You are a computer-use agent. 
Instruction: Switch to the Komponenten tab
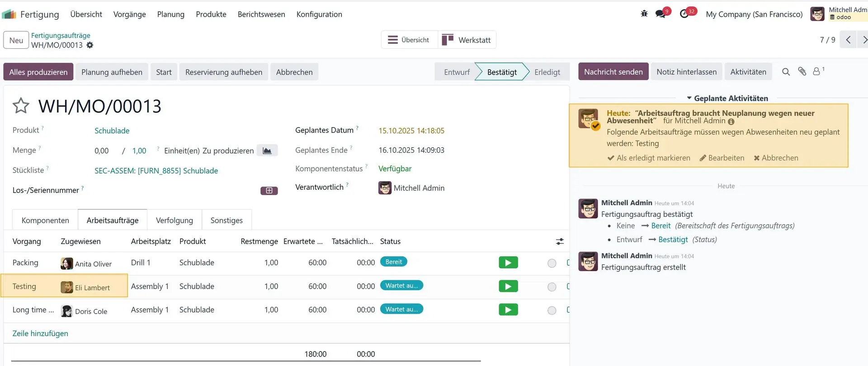point(45,221)
